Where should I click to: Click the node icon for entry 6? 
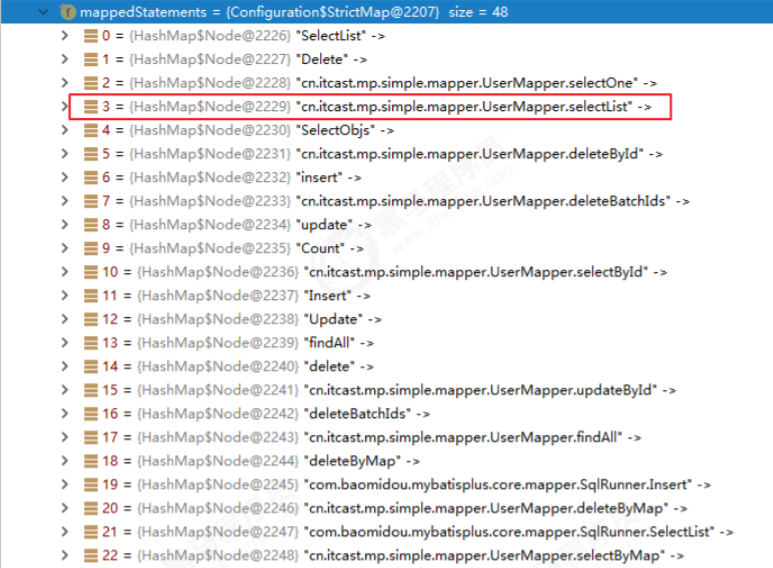(91, 178)
